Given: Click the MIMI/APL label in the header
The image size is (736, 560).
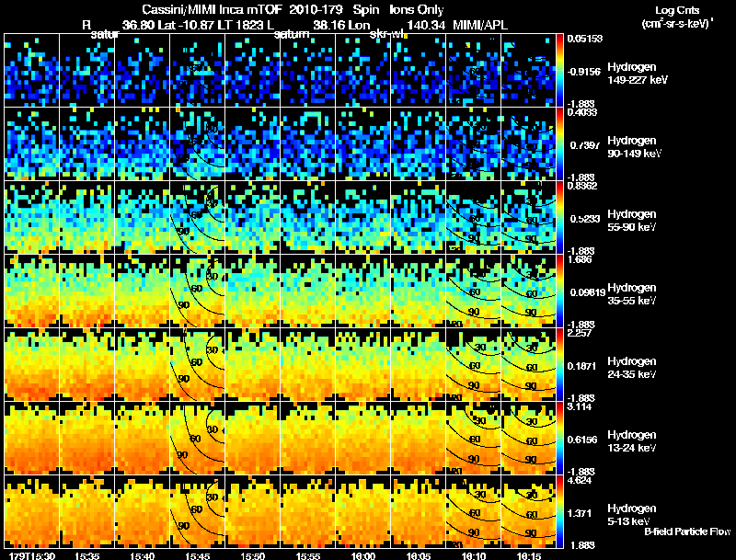Looking at the screenshot, I should coord(480,25).
